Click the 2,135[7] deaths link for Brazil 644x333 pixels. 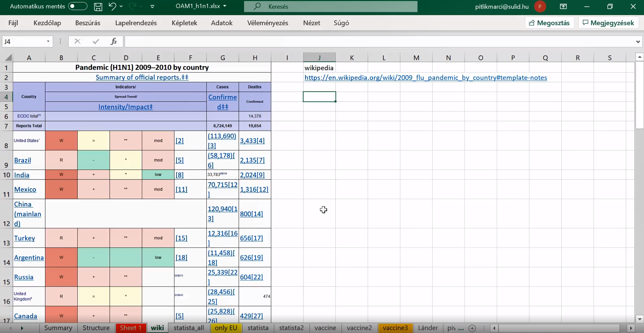[x=252, y=160]
